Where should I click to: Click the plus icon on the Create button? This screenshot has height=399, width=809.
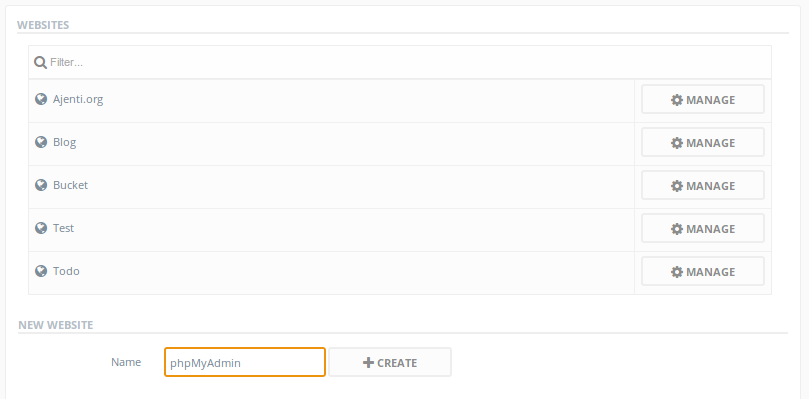coord(368,362)
